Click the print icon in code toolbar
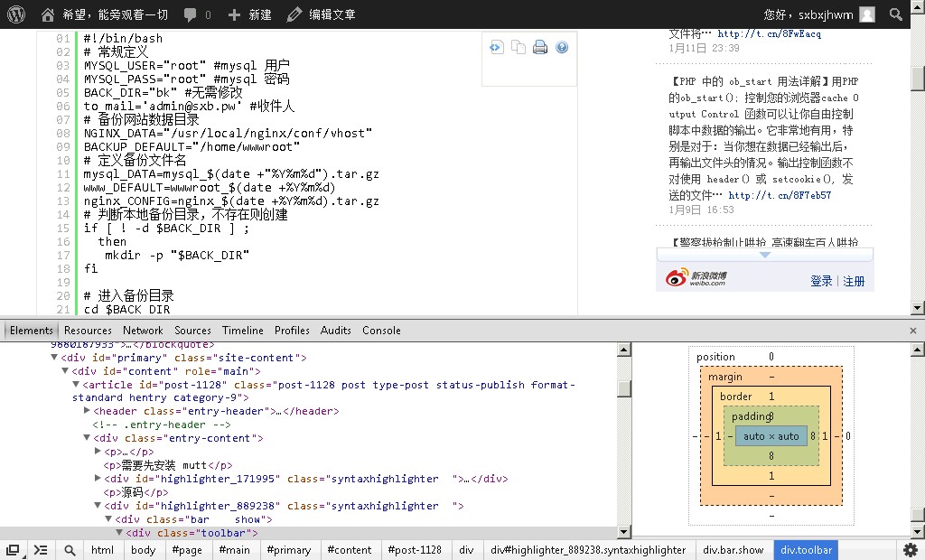The image size is (925, 560). click(x=540, y=47)
